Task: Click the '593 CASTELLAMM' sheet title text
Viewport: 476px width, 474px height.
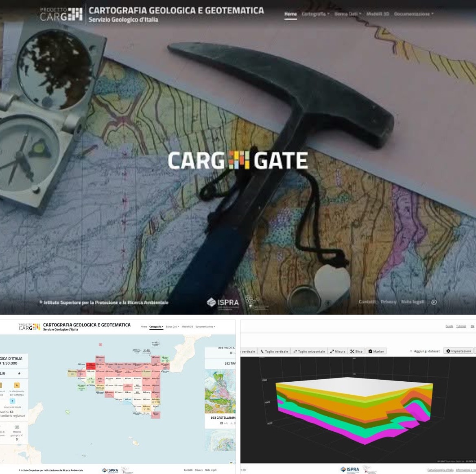Action: point(223,417)
